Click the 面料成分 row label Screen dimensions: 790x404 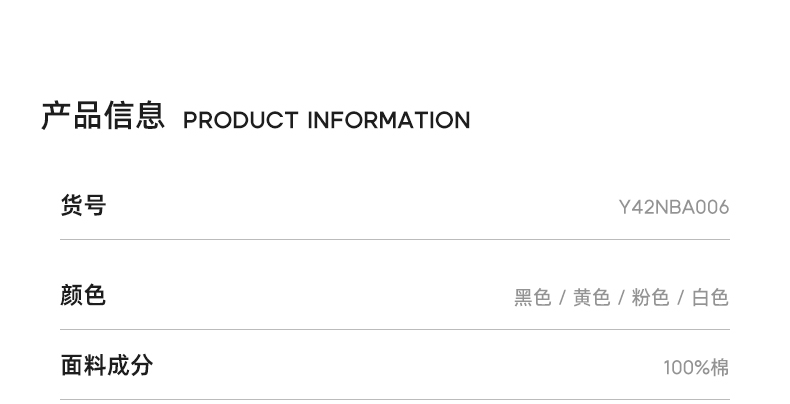click(x=106, y=365)
